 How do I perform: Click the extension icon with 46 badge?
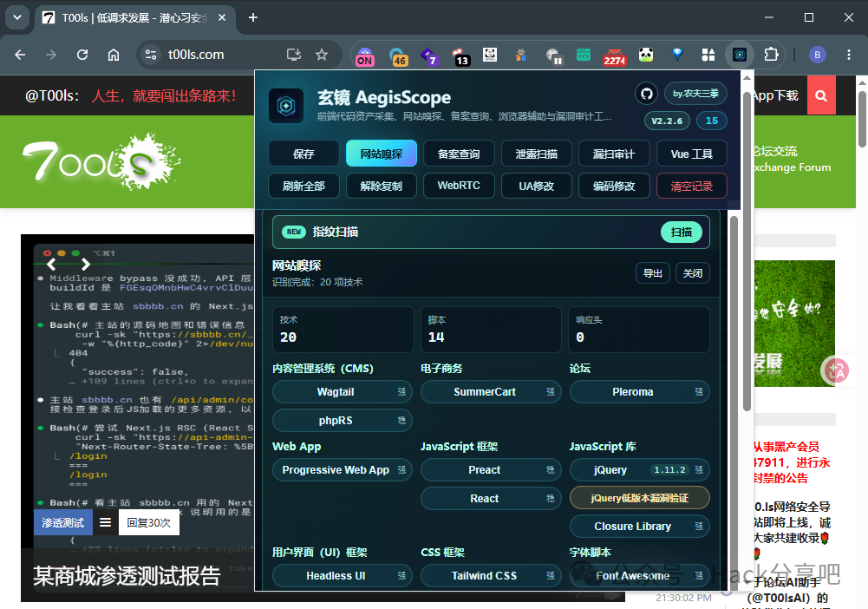399,56
